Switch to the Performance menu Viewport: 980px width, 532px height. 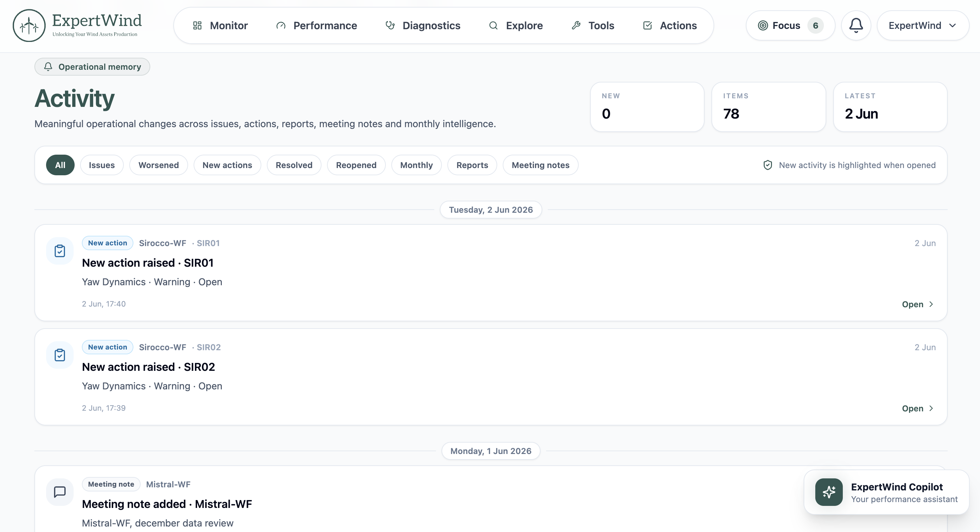tap(316, 25)
